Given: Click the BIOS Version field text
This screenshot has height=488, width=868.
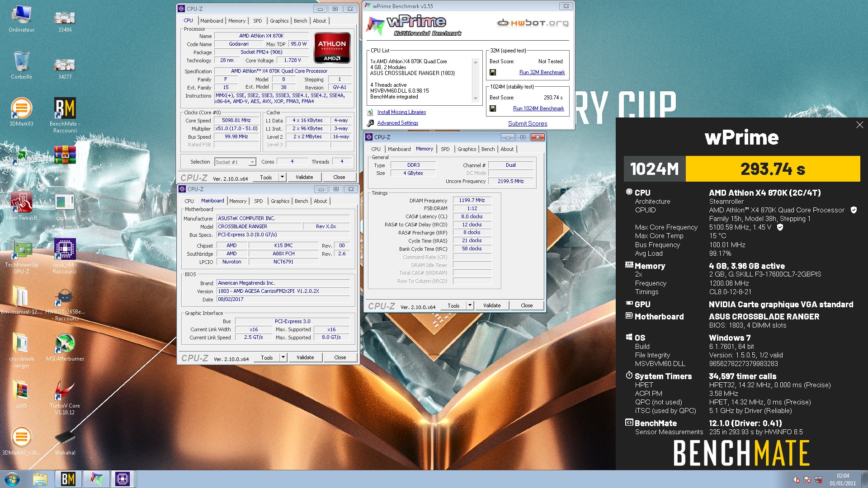Looking at the screenshot, I should point(283,291).
